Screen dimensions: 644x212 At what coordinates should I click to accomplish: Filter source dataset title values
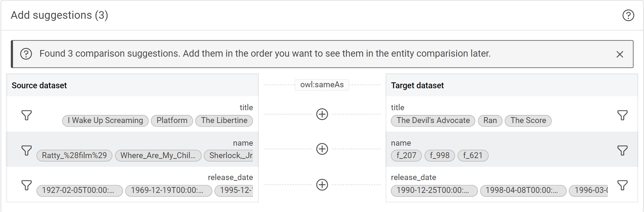click(x=27, y=115)
